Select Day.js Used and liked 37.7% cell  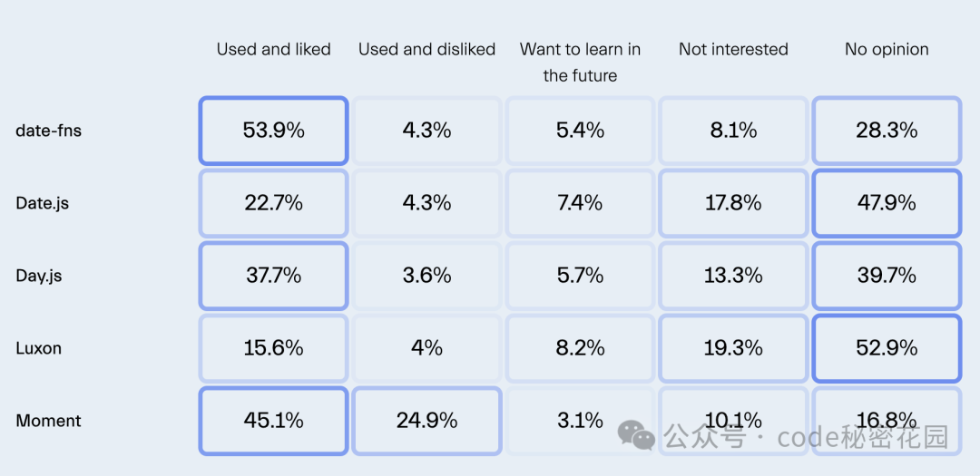(274, 276)
